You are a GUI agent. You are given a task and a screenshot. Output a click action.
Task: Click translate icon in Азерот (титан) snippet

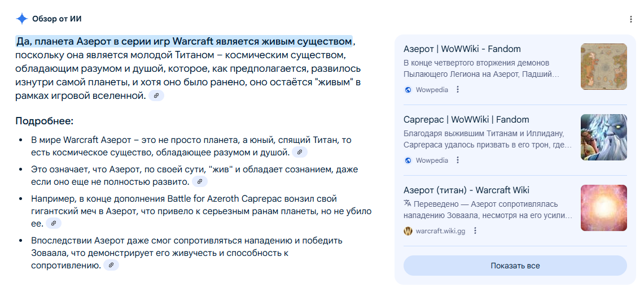point(408,203)
